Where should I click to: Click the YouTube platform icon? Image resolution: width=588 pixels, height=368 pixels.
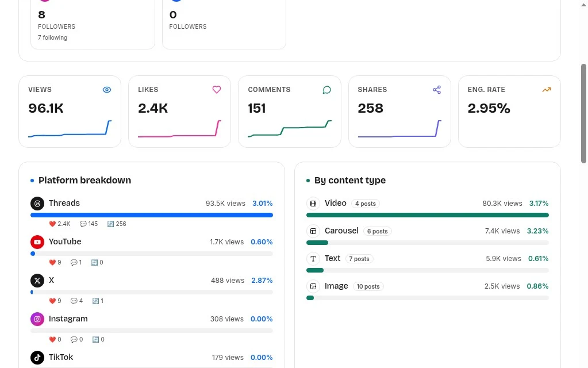[x=37, y=242]
